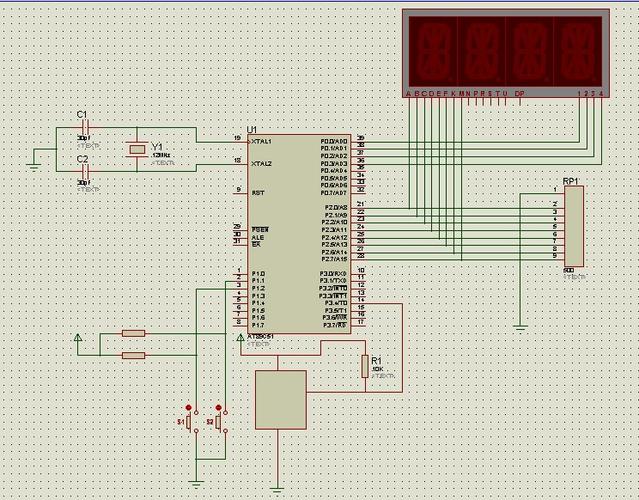Click the U1 reference label
639x500 pixels.
pos(252,130)
